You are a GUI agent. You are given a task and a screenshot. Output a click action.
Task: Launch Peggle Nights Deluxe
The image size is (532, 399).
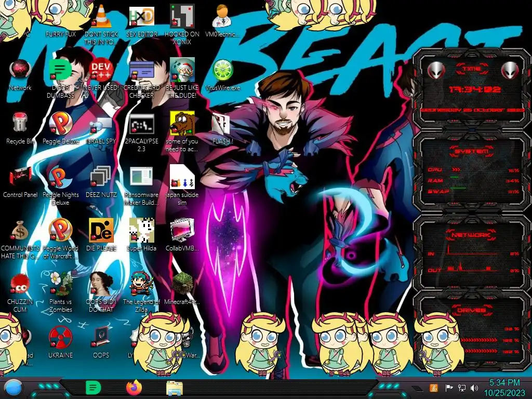60,177
